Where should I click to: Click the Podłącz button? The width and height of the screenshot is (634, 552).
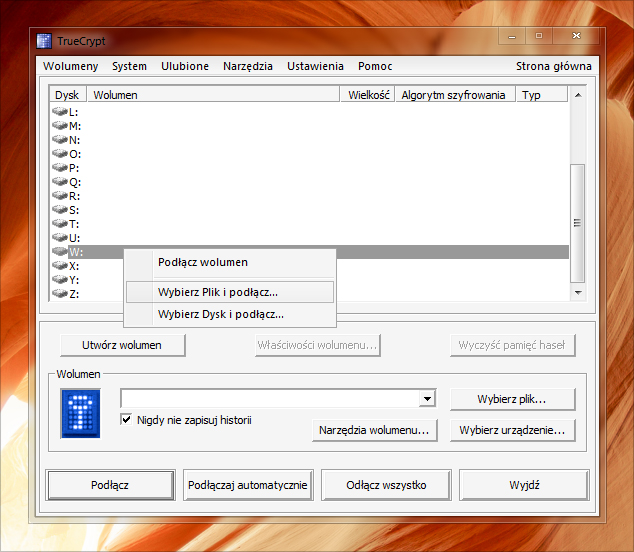click(x=110, y=485)
